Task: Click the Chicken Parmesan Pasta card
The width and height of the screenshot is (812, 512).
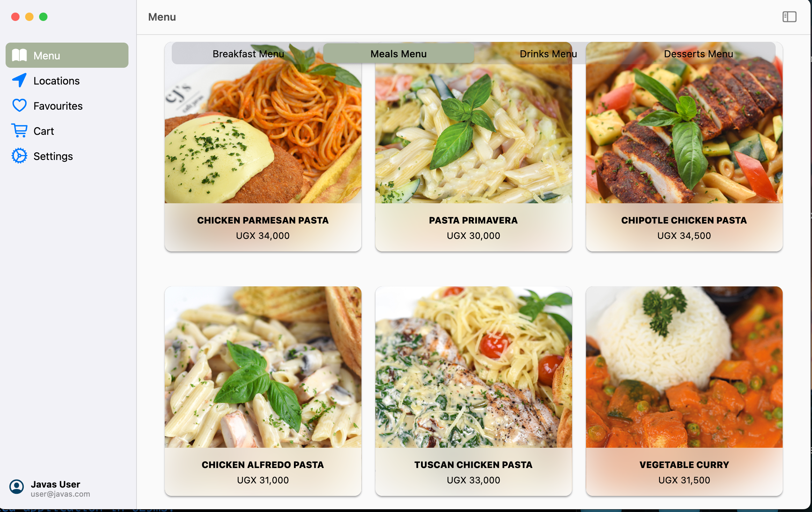Action: click(263, 146)
